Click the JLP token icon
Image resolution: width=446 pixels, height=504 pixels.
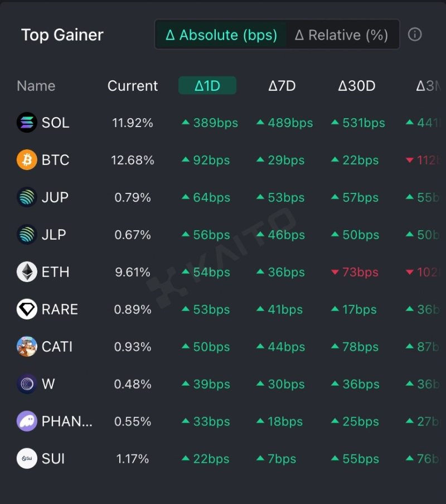27,235
